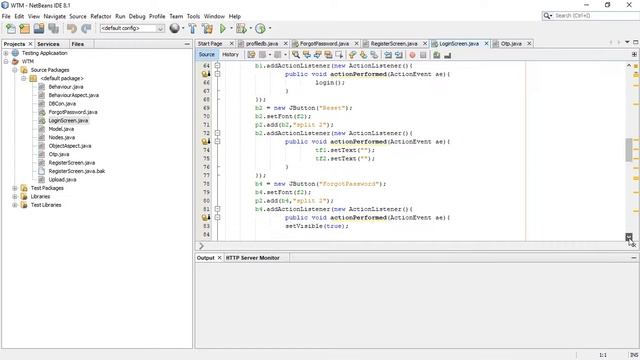Switch to the ForgotPassword.java editor tab
640x360 pixels.
pyautogui.click(x=324, y=43)
